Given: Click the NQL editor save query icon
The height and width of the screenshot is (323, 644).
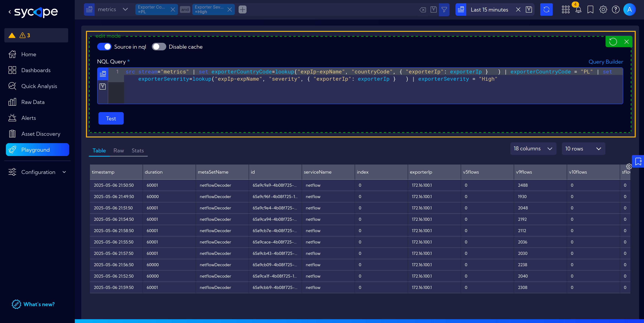Looking at the screenshot, I should point(103,87).
